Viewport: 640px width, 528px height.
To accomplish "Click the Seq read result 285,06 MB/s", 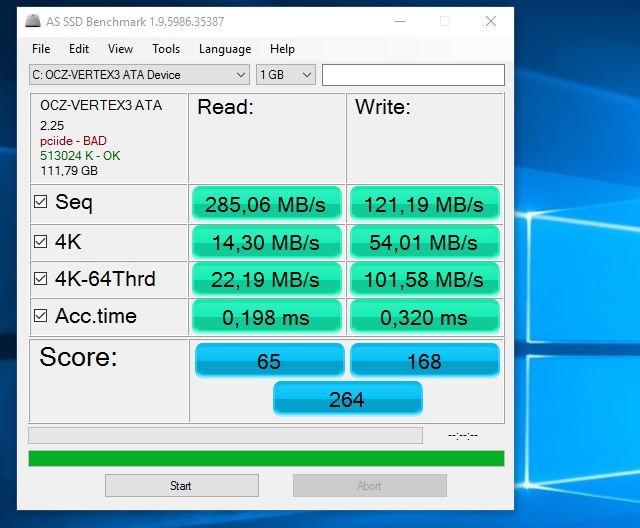I will (267, 204).
